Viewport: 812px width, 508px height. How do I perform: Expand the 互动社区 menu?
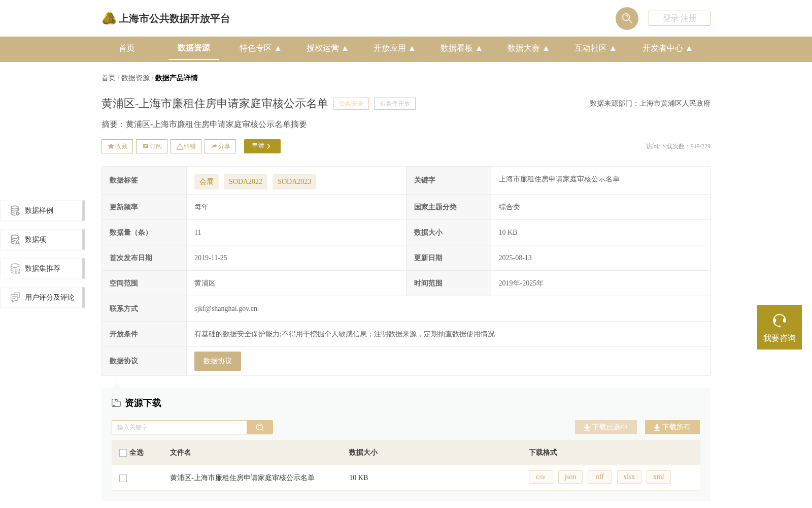tap(595, 48)
